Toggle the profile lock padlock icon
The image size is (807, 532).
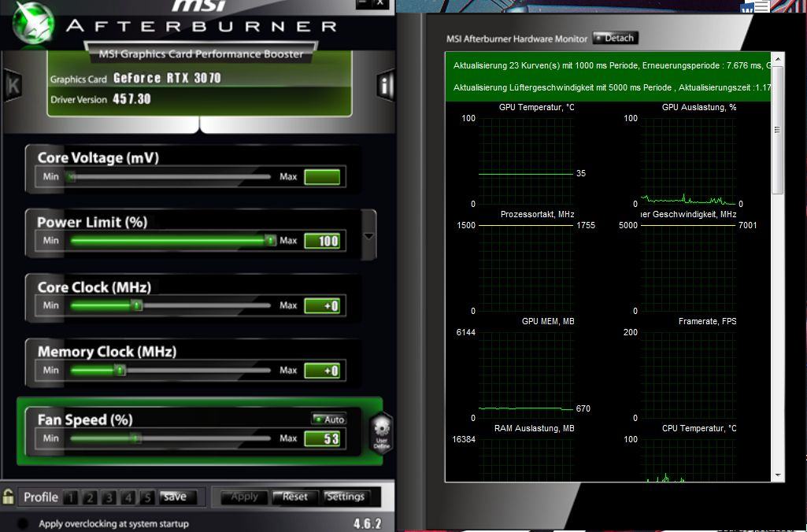pos(8,497)
